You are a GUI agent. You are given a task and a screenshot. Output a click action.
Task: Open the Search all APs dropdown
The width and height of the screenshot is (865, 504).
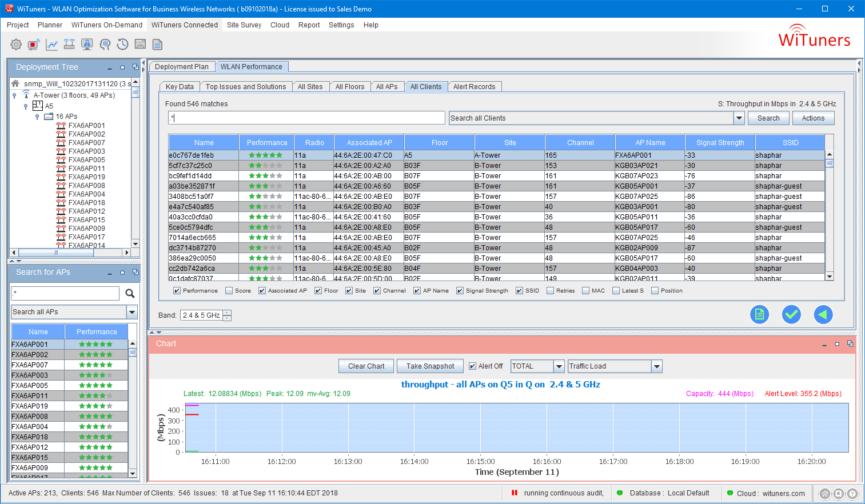tap(132, 312)
